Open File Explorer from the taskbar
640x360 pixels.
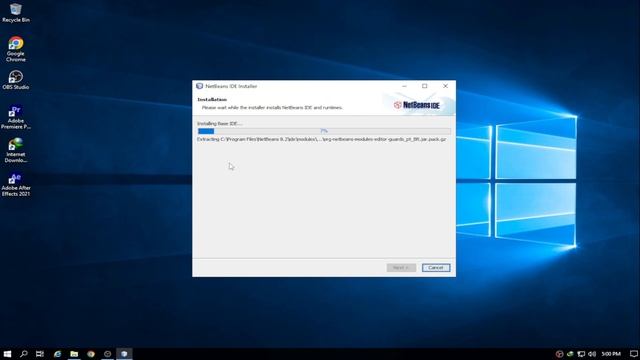tap(74, 354)
